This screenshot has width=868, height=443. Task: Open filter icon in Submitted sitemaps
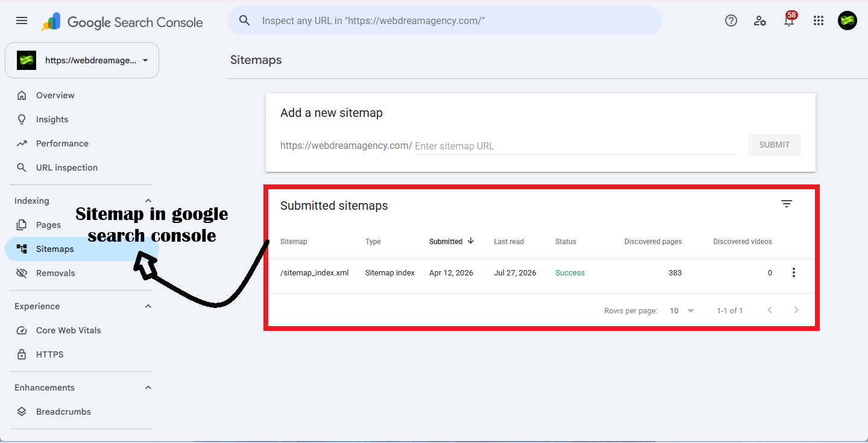787,204
